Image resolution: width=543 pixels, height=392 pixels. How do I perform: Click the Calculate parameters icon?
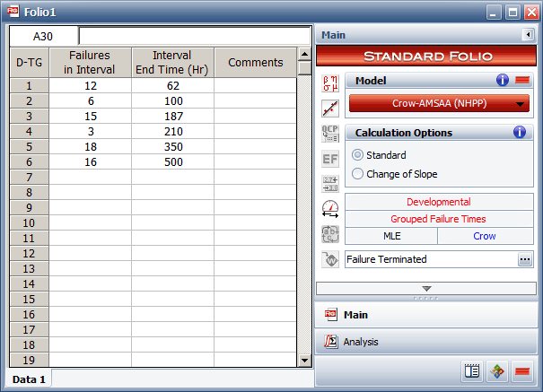point(330,83)
